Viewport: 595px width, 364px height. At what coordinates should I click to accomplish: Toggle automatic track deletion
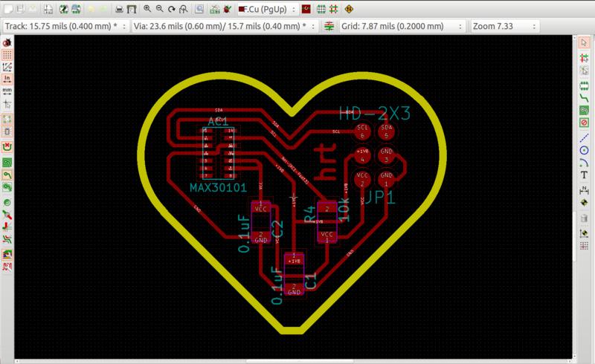[x=7, y=146]
